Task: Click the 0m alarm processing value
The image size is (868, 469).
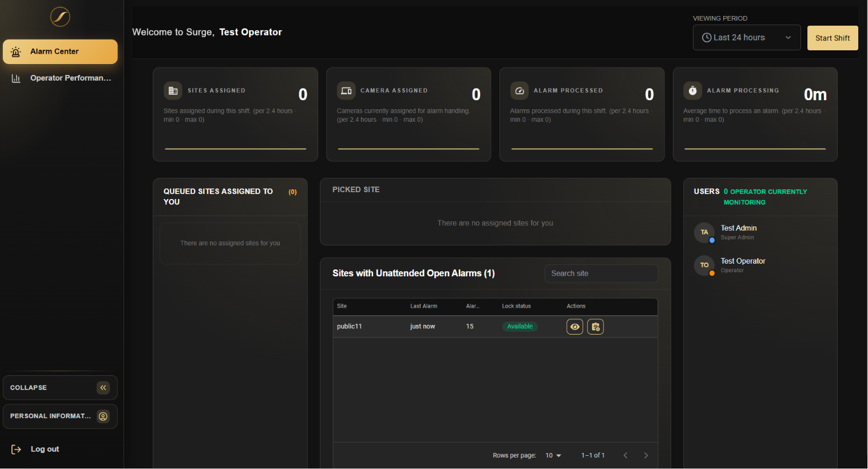Action: click(815, 94)
